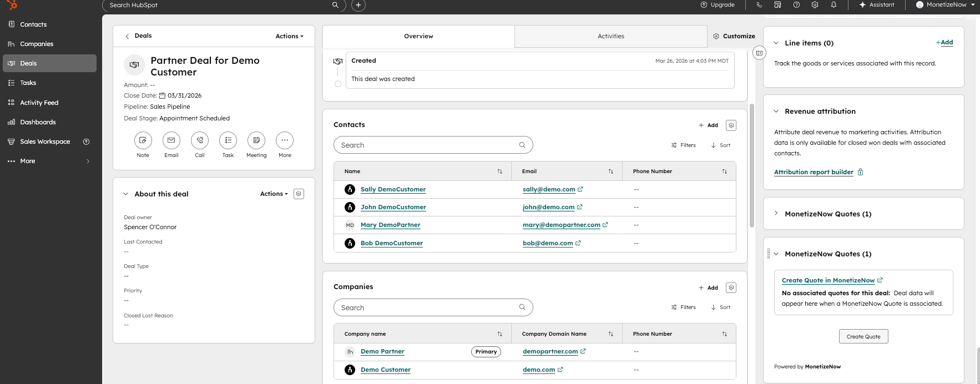Click the collapse sidebar panel icon

click(x=759, y=53)
